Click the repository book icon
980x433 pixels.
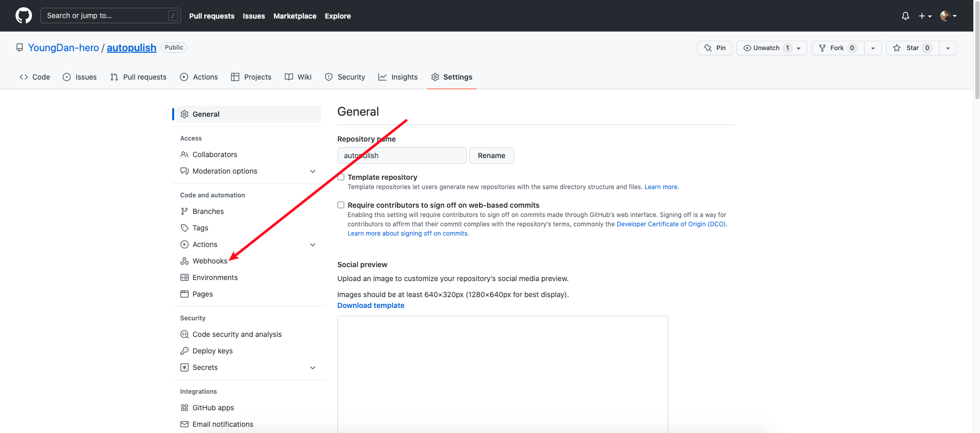20,48
